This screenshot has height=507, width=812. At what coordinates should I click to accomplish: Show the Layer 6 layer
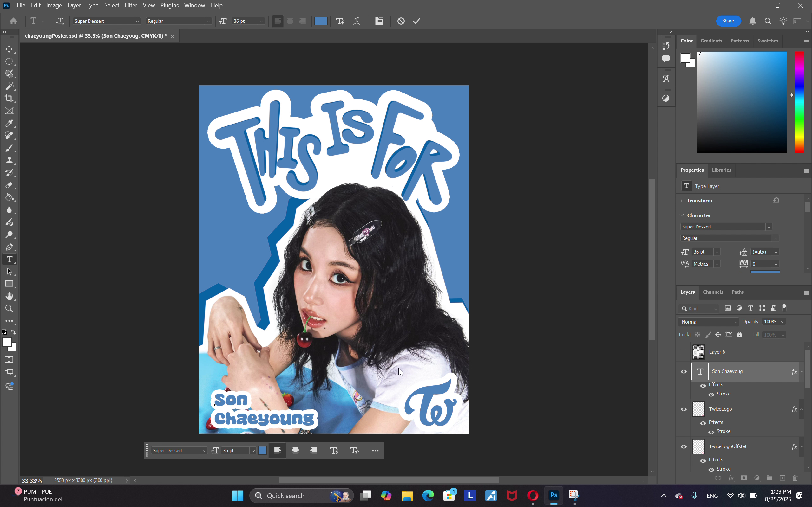point(684,352)
